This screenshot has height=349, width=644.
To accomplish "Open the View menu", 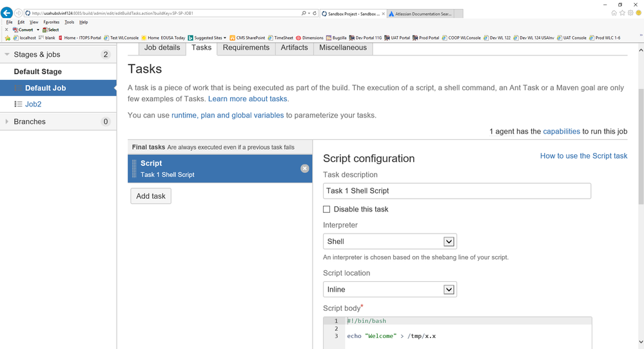I will tap(34, 22).
